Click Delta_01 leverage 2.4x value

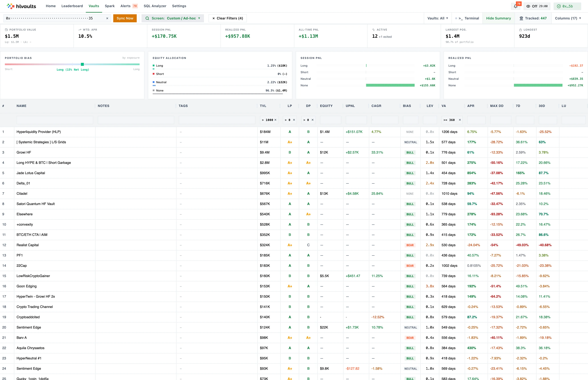430,183
